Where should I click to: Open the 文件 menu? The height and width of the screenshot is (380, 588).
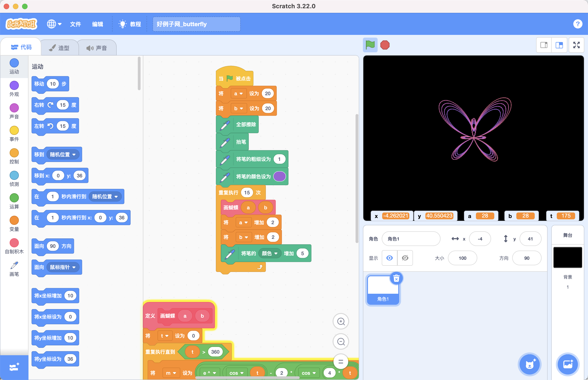[75, 24]
